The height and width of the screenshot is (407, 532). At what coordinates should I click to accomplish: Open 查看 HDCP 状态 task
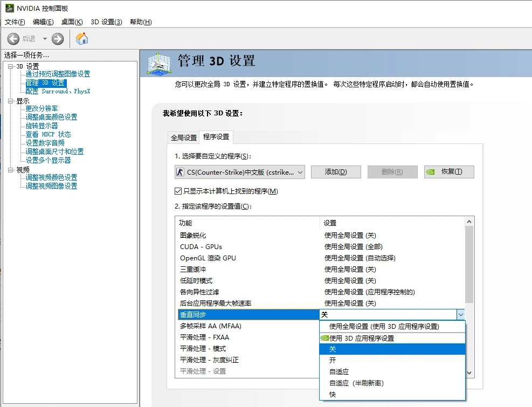(x=48, y=134)
